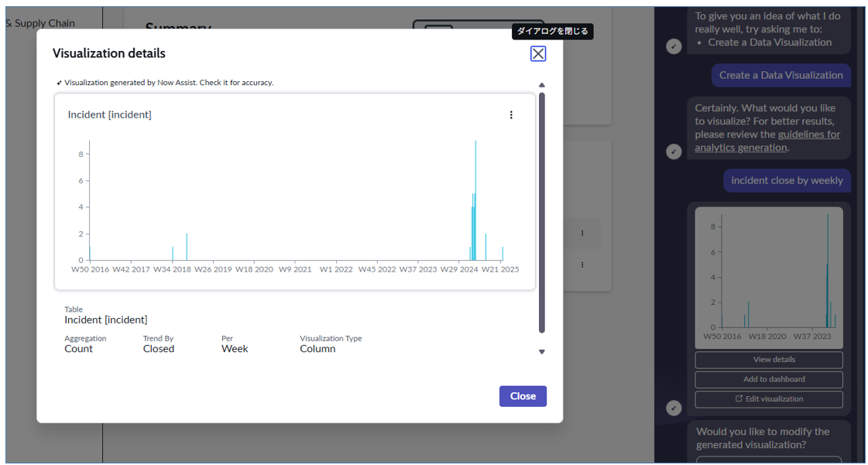Click the dialog scrollbar up arrow
This screenshot has height=465, width=868.
(542, 85)
